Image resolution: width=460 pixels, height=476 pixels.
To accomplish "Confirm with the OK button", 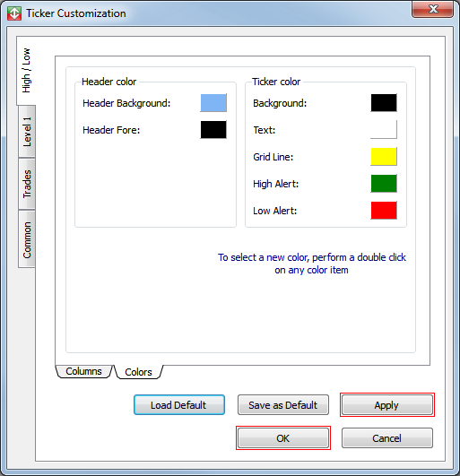I will tap(283, 438).
